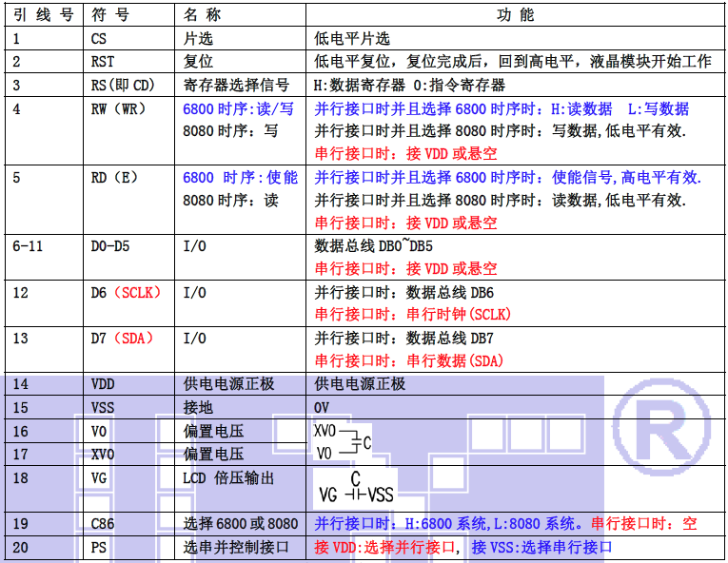Click the LCD 倍压输出 name cell
Image resolution: width=728 pixels, height=563 pixels.
pos(227,476)
